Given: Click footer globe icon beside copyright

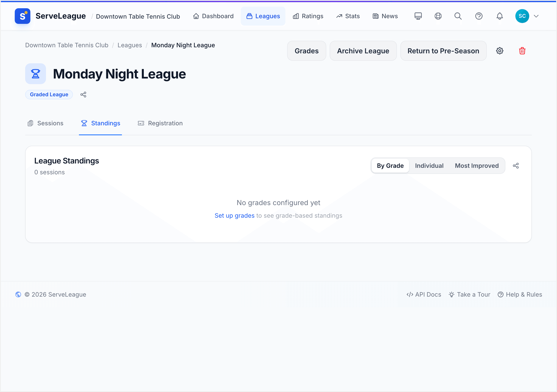Looking at the screenshot, I should point(18,294).
